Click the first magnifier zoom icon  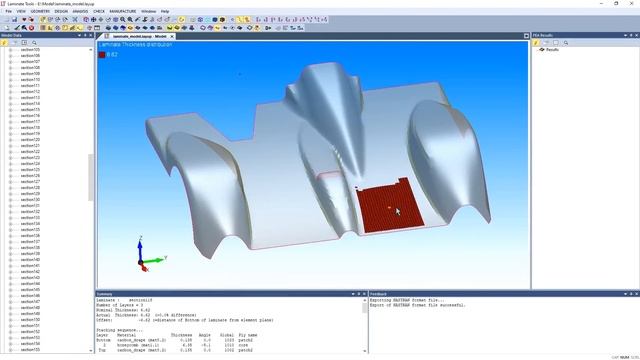click(x=122, y=20)
